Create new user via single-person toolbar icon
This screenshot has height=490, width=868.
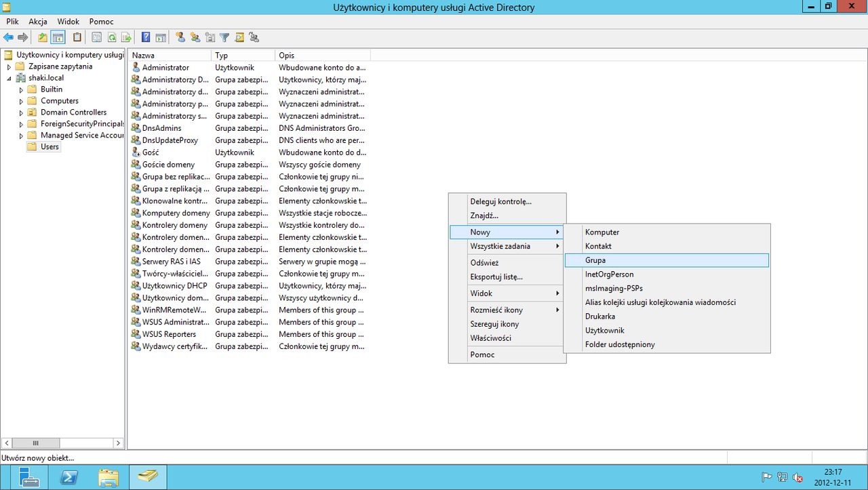pyautogui.click(x=180, y=37)
